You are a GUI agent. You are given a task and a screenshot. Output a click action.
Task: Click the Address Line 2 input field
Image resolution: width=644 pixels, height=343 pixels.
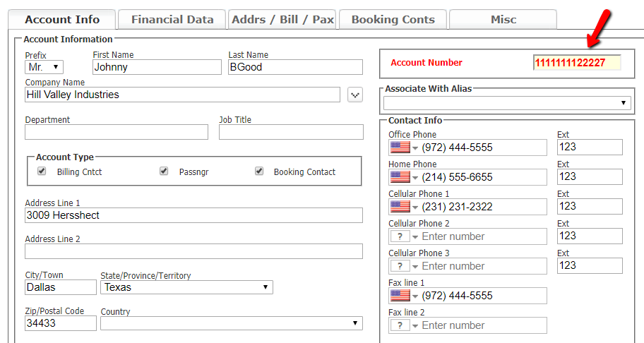pyautogui.click(x=193, y=251)
